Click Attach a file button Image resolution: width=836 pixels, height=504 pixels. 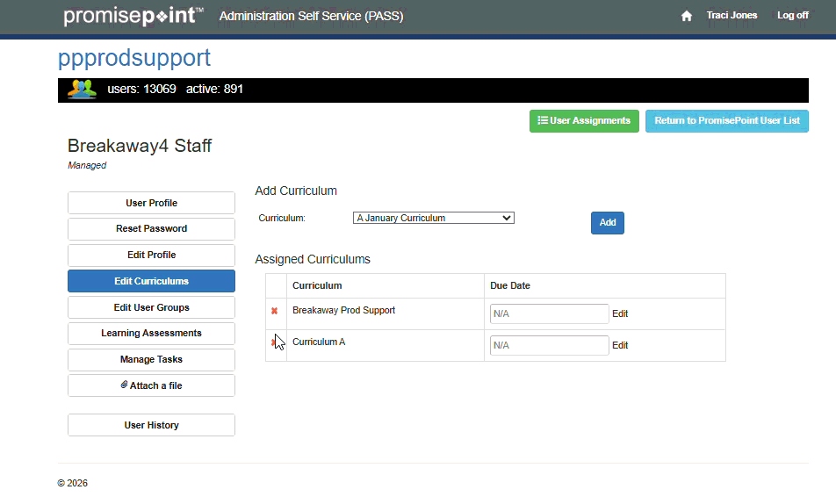(x=151, y=385)
